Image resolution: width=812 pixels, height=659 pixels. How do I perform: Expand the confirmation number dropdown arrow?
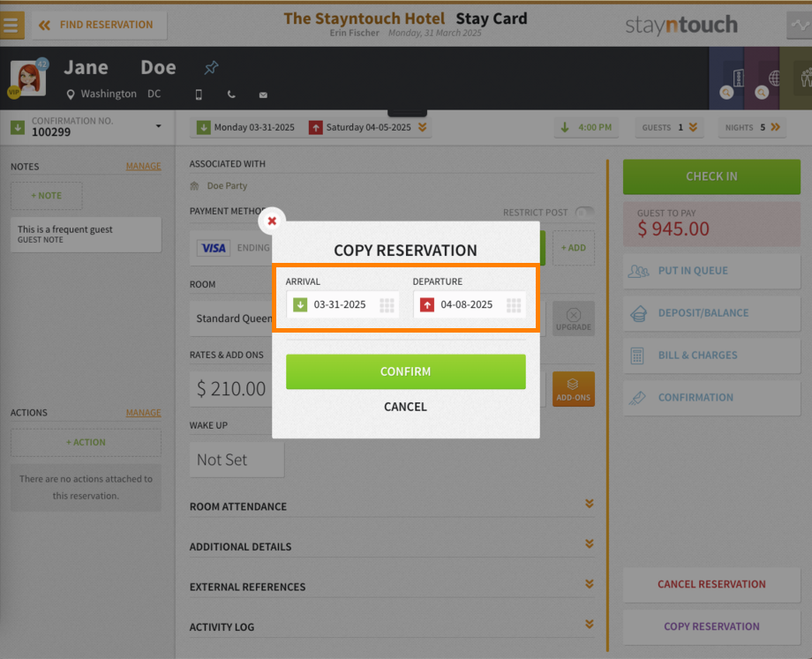click(159, 126)
